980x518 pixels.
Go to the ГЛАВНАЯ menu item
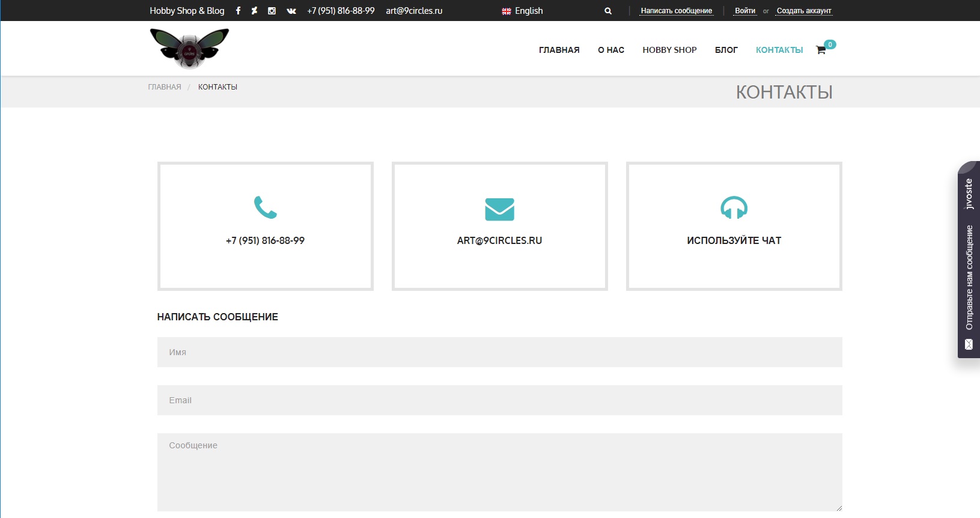[559, 50]
